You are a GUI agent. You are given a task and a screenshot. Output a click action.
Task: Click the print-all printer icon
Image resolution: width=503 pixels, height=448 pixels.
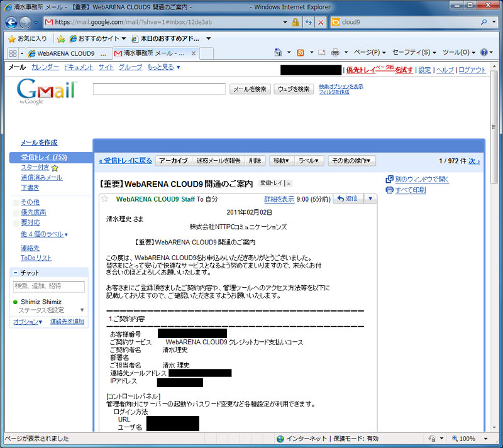point(389,190)
